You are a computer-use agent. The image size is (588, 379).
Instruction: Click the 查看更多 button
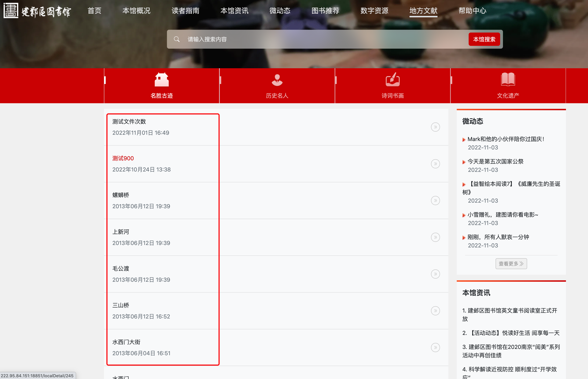[511, 264]
